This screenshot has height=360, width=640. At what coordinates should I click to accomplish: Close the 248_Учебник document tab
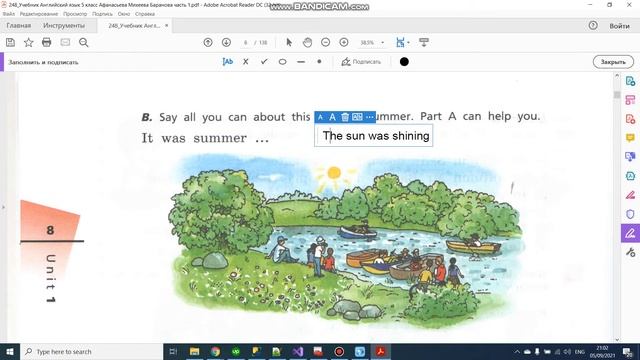(167, 25)
